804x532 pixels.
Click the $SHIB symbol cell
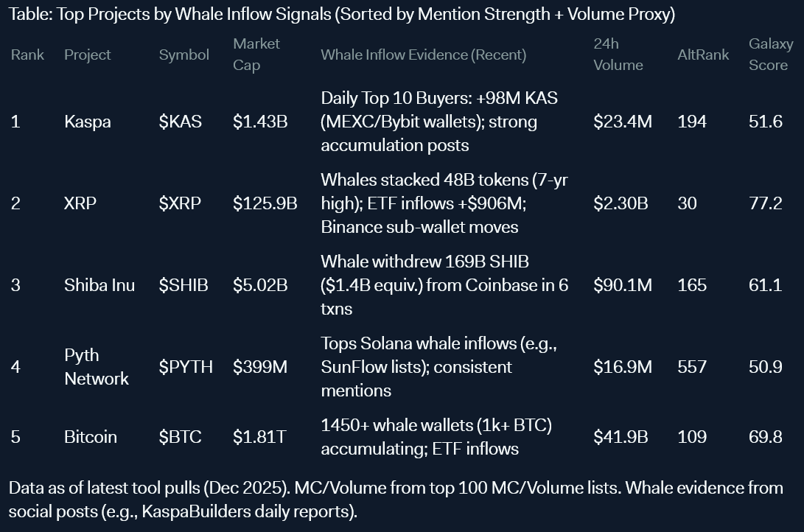point(183,285)
